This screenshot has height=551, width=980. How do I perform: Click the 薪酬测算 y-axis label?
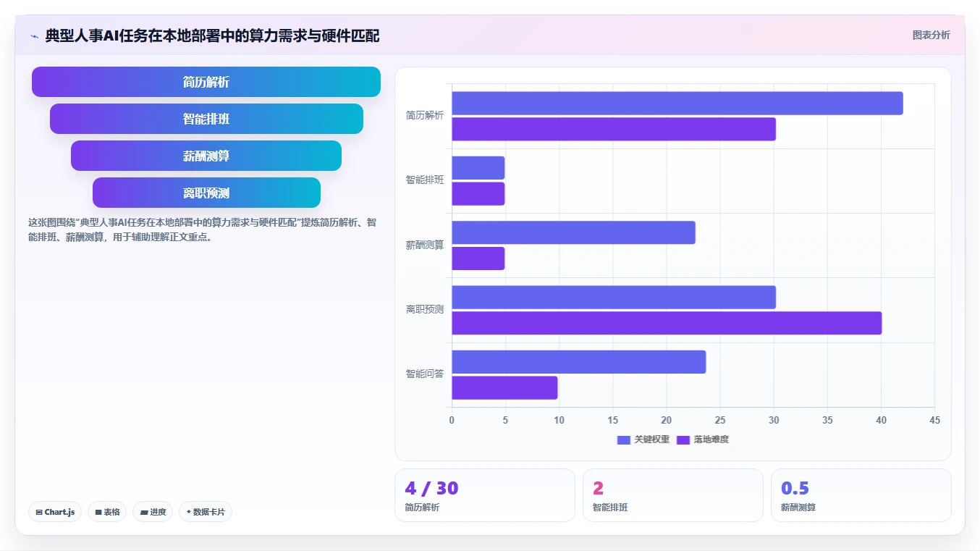425,245
